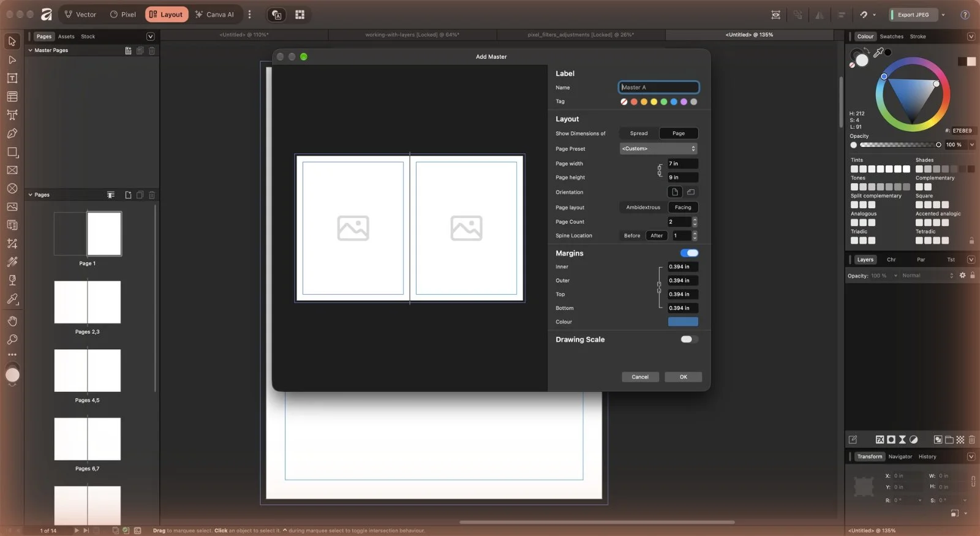
Task: Open the Export JPEG dropdown arrow
Action: pyautogui.click(x=943, y=15)
